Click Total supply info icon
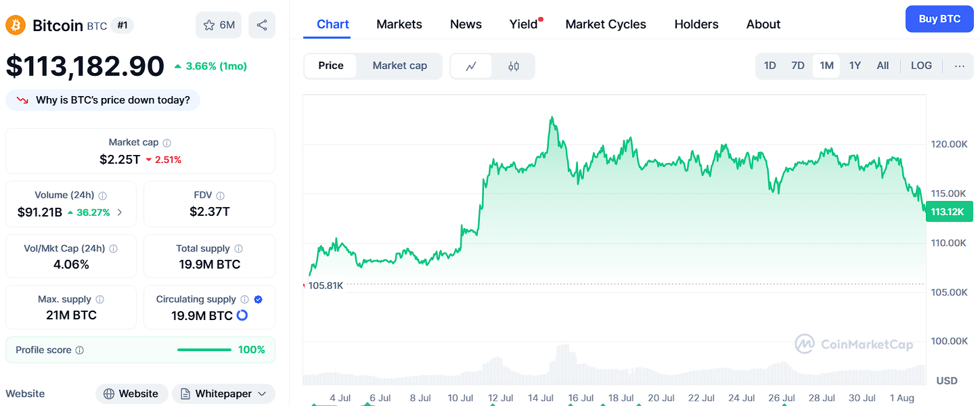Image resolution: width=980 pixels, height=406 pixels. coord(239,249)
